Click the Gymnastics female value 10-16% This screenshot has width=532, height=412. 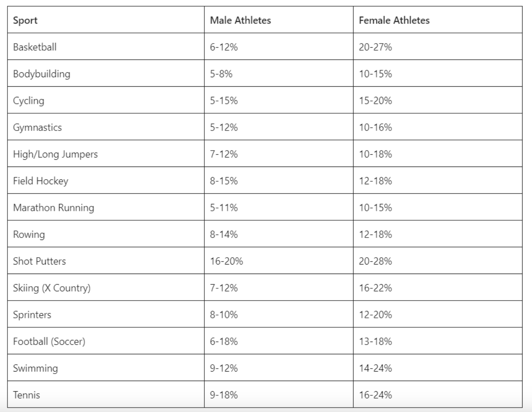[375, 127]
